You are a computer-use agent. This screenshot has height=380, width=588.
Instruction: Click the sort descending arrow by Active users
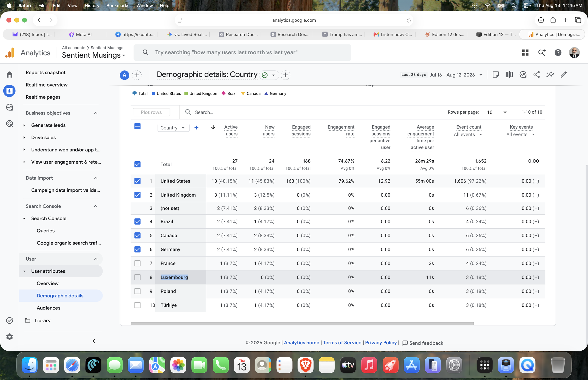click(x=213, y=127)
